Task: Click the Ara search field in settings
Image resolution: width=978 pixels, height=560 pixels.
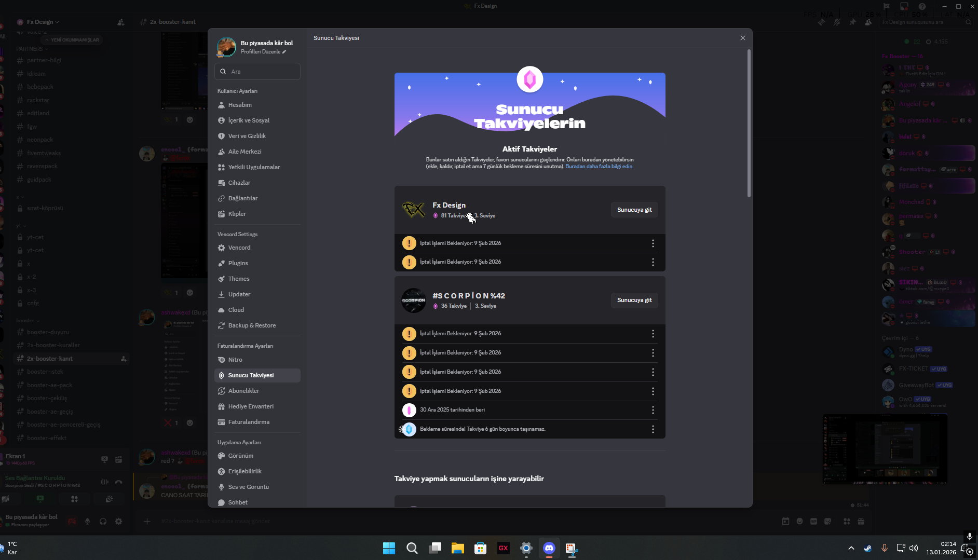Action: click(x=257, y=72)
